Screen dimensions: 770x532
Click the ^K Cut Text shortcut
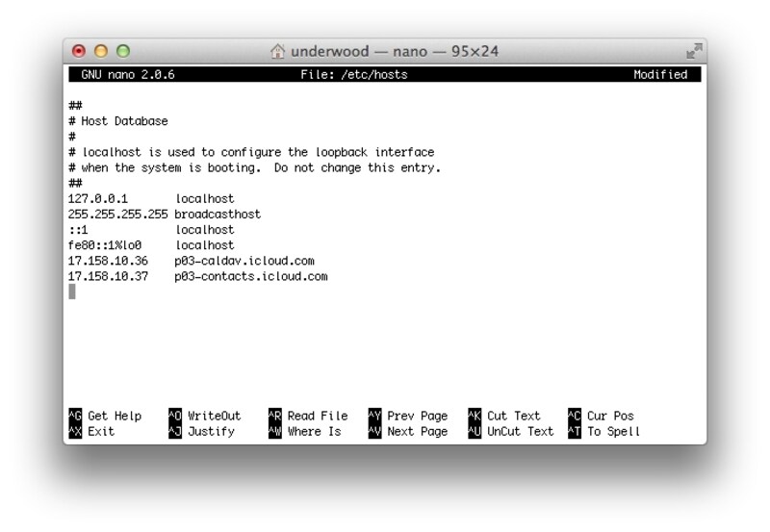point(504,416)
